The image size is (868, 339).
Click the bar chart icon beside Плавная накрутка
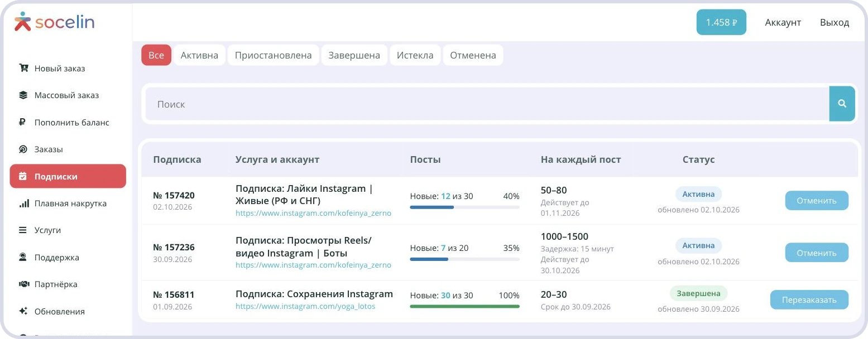click(x=23, y=204)
